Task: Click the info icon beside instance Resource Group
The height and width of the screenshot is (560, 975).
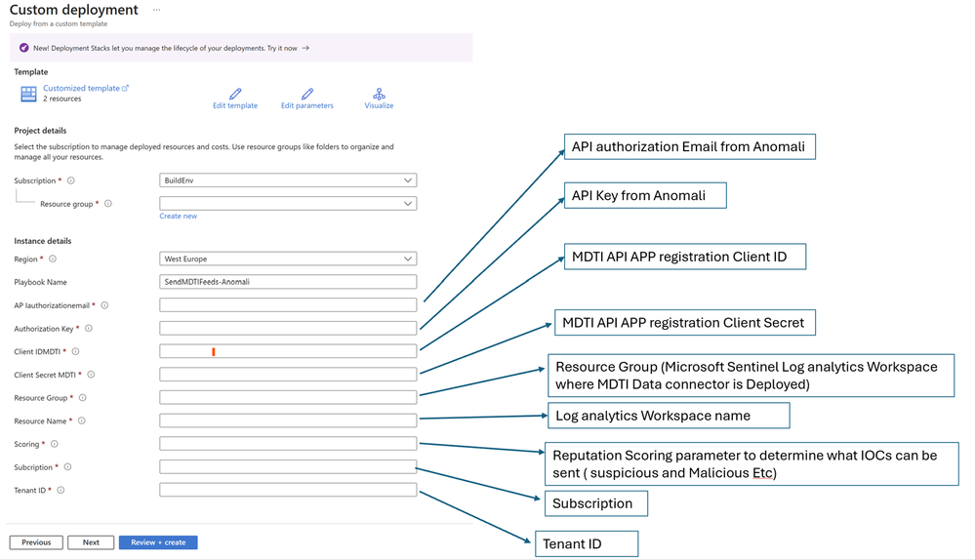Action: tap(82, 398)
